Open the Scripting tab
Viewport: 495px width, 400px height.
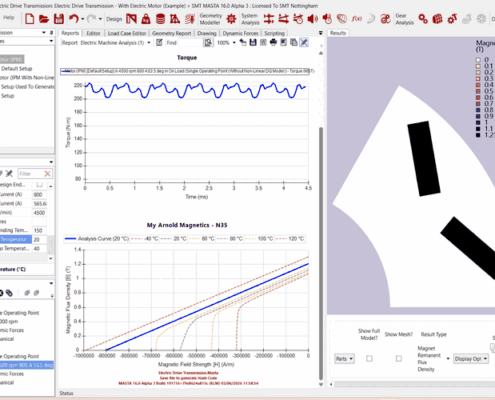pos(274,33)
